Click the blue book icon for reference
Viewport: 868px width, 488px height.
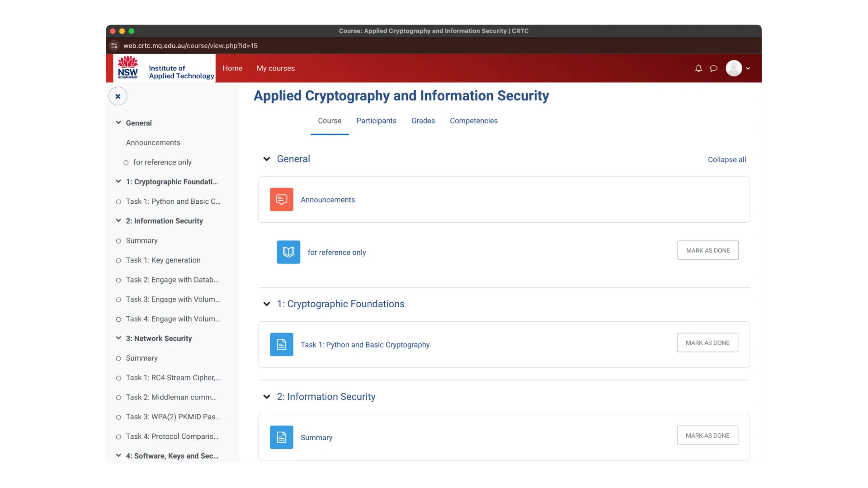click(x=288, y=252)
